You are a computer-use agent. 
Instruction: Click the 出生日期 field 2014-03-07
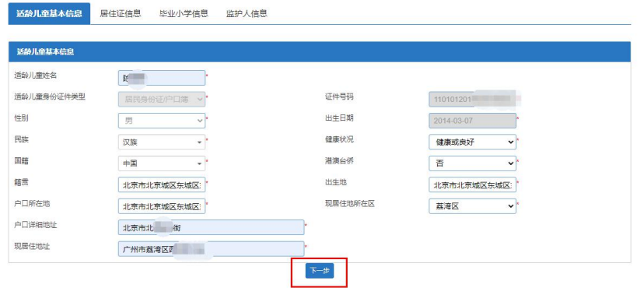pos(472,121)
